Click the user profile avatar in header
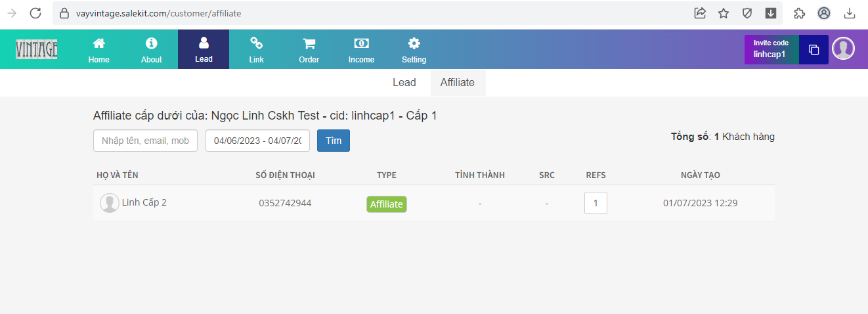868x314 pixels. tap(843, 49)
